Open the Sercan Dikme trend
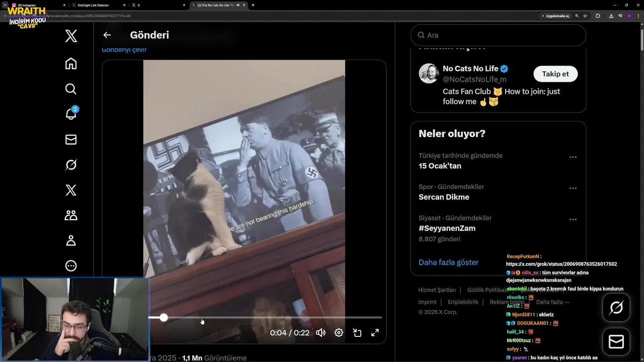Screen dimensions: 644x362 (x=444, y=197)
